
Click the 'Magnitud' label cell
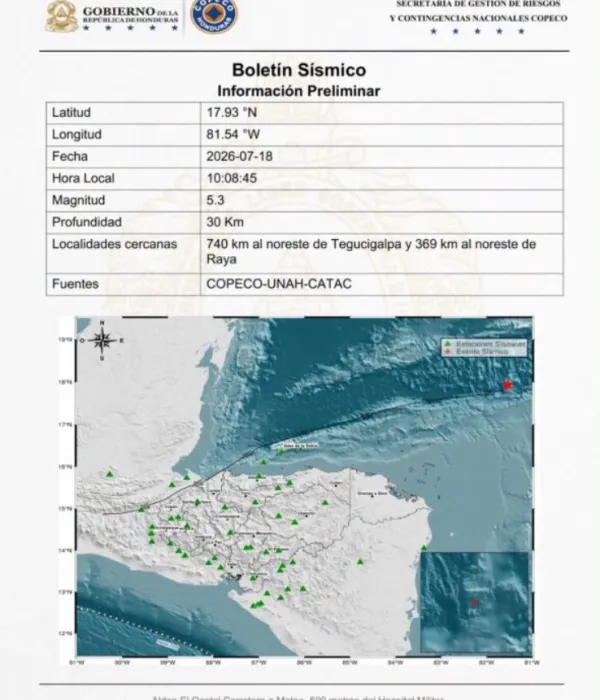(x=123, y=200)
